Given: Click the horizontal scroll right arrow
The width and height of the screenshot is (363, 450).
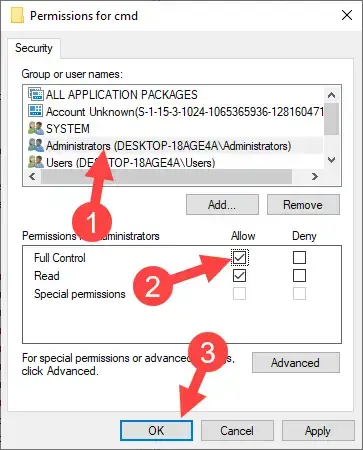Looking at the screenshot, I should click(315, 176).
